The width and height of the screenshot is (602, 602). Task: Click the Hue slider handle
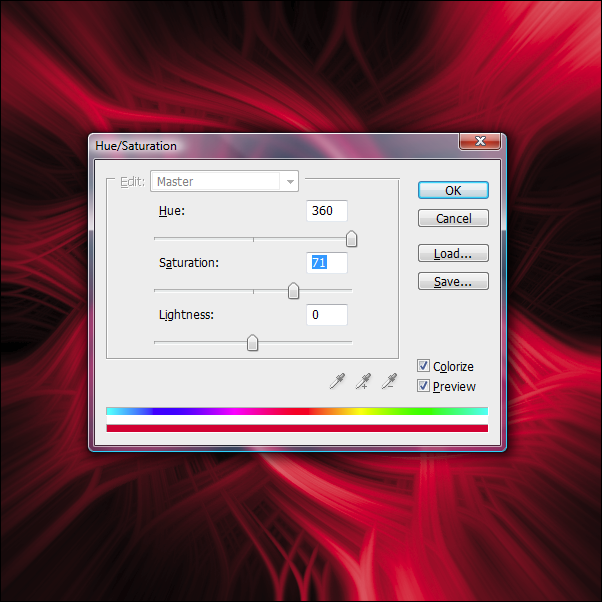(351, 239)
